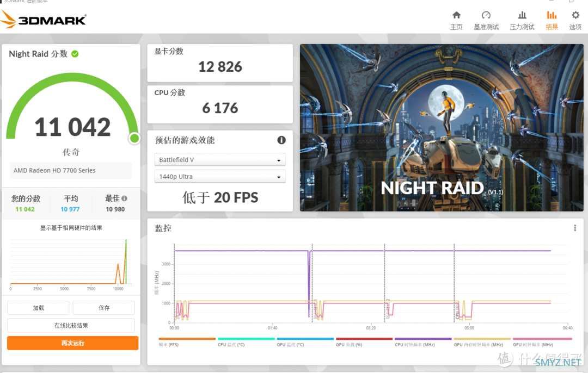Click the CPU 分数 value 6 176
Image resolution: width=588 pixels, height=373 pixels.
coord(220,108)
